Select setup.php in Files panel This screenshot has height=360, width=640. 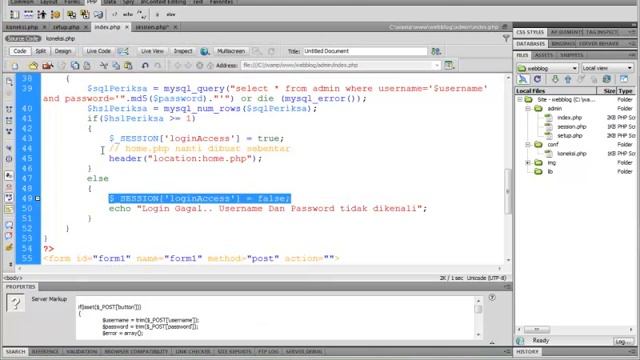click(x=570, y=136)
